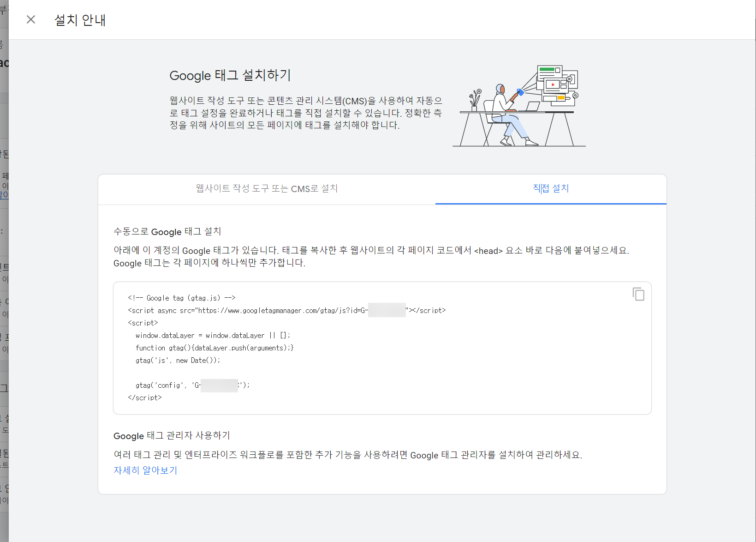The width and height of the screenshot is (756, 542).
Task: Select the 직접 설치 tab
Action: (x=551, y=188)
